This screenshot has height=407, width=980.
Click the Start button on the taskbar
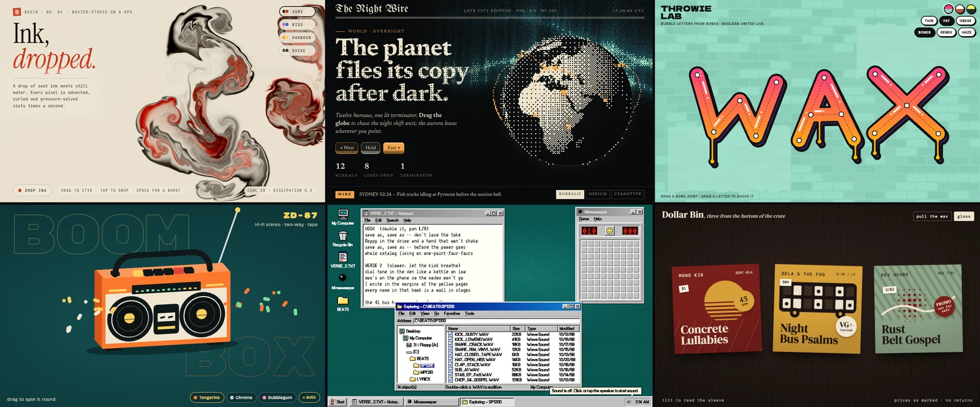(338, 402)
